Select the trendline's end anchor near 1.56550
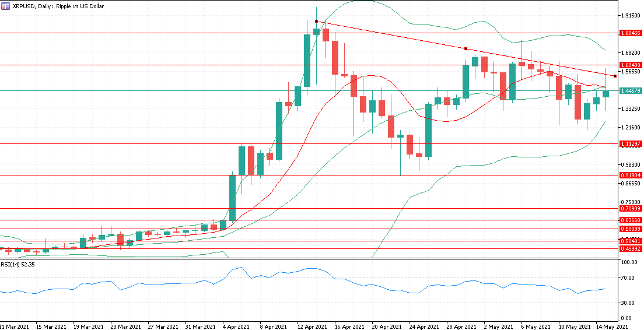The image size is (644, 330). coord(615,76)
